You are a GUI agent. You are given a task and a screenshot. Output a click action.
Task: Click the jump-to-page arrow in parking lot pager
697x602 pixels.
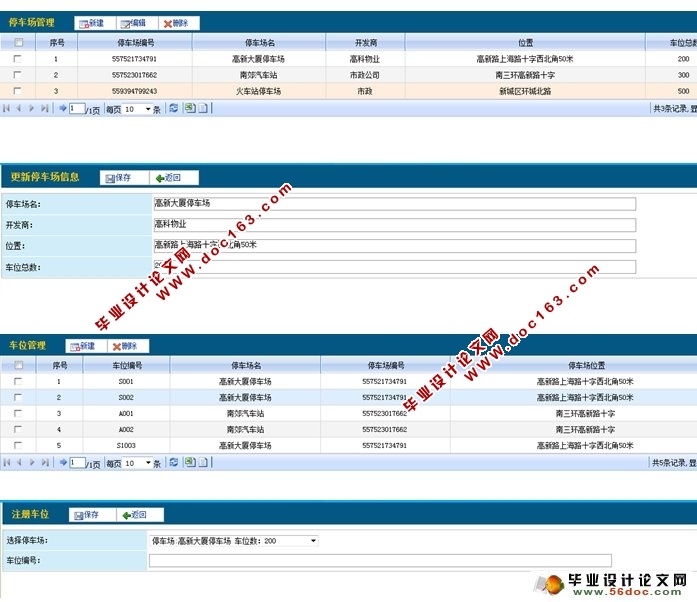63,108
